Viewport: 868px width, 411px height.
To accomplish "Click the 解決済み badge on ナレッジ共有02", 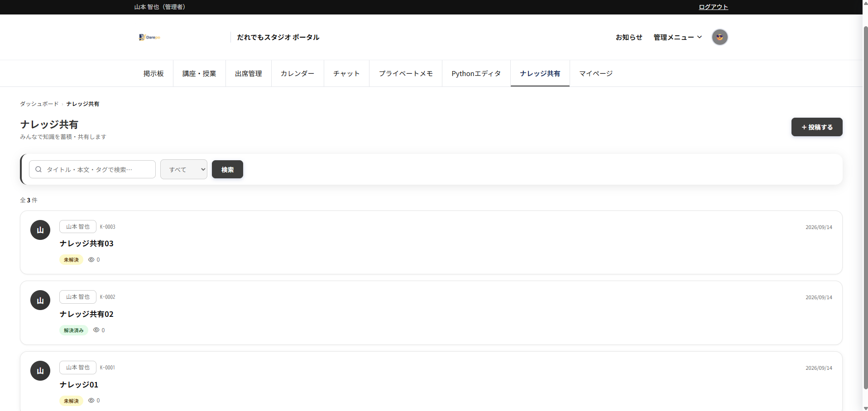I will point(74,330).
